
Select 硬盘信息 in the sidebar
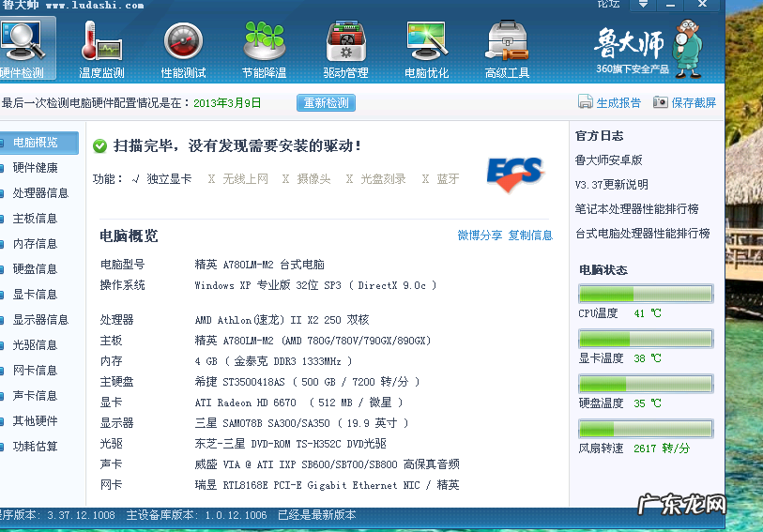[x=35, y=269]
